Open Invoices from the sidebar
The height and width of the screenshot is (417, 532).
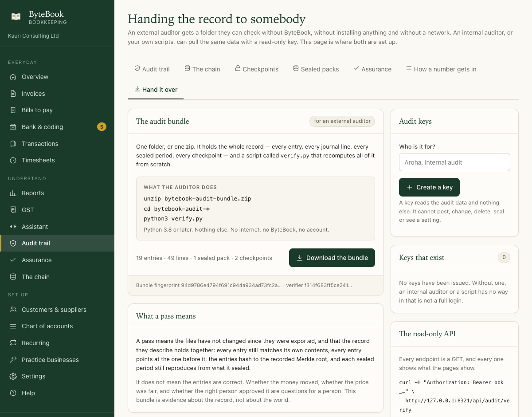[x=57, y=94]
